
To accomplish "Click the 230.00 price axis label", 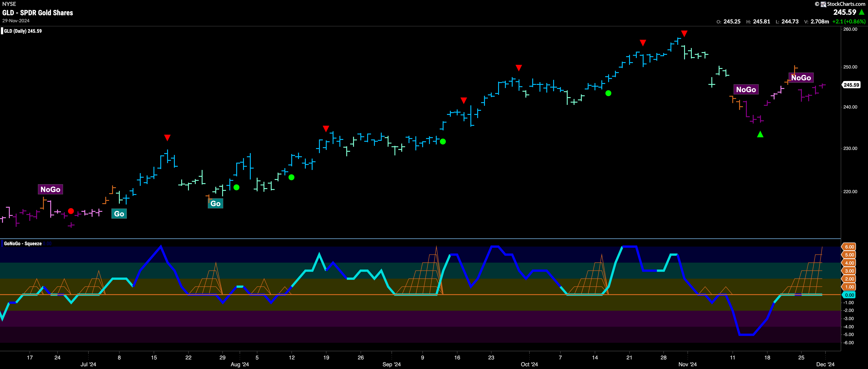I will 850,148.
